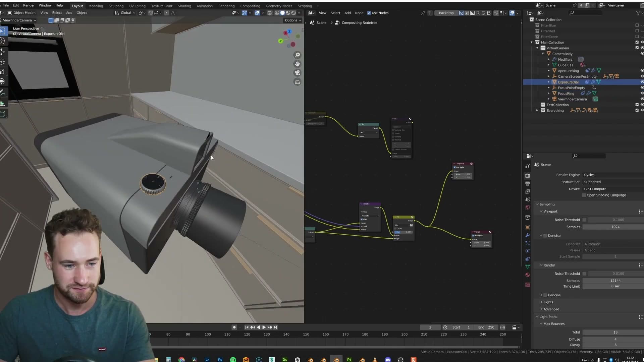This screenshot has height=362, width=644.
Task: Open Material properties sphere icon
Action: 528,275
